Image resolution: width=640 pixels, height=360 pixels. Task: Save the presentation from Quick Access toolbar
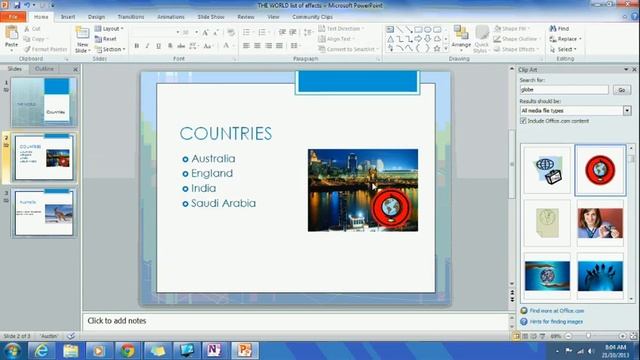[17, 5]
